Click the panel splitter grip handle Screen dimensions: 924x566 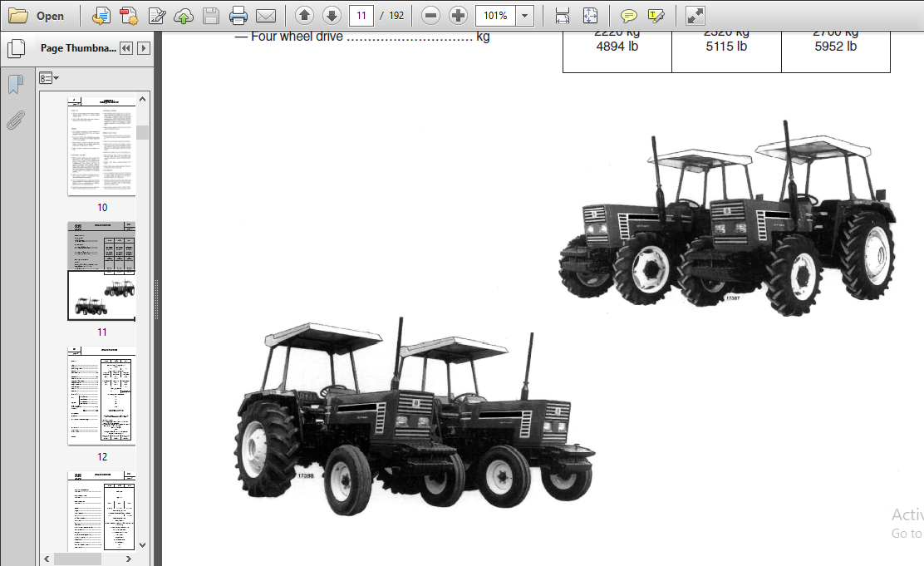[157, 299]
